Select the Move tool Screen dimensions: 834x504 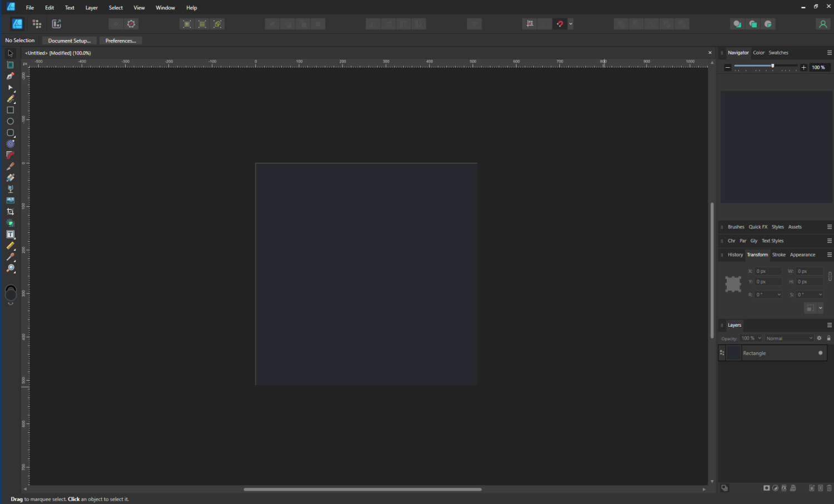pos(10,53)
